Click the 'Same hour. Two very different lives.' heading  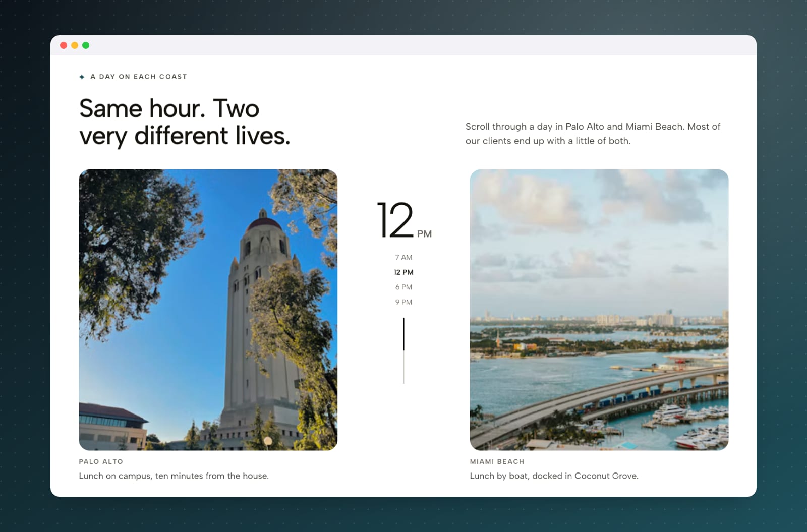pos(185,123)
